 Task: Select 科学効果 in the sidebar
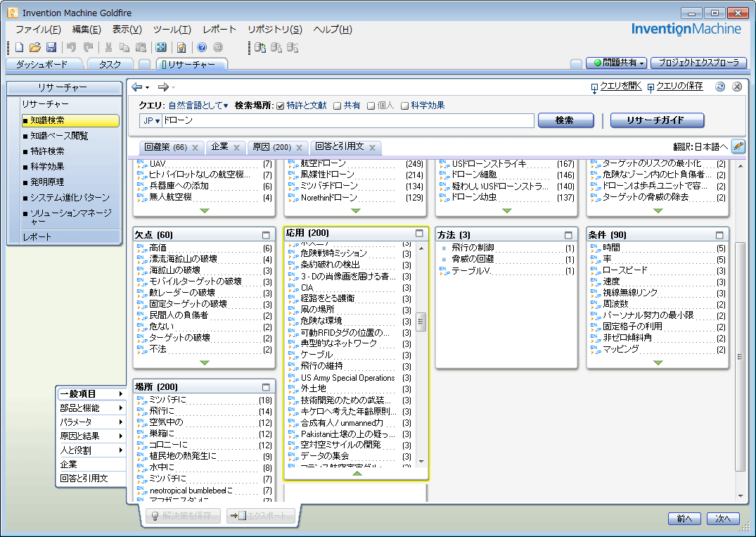[47, 167]
